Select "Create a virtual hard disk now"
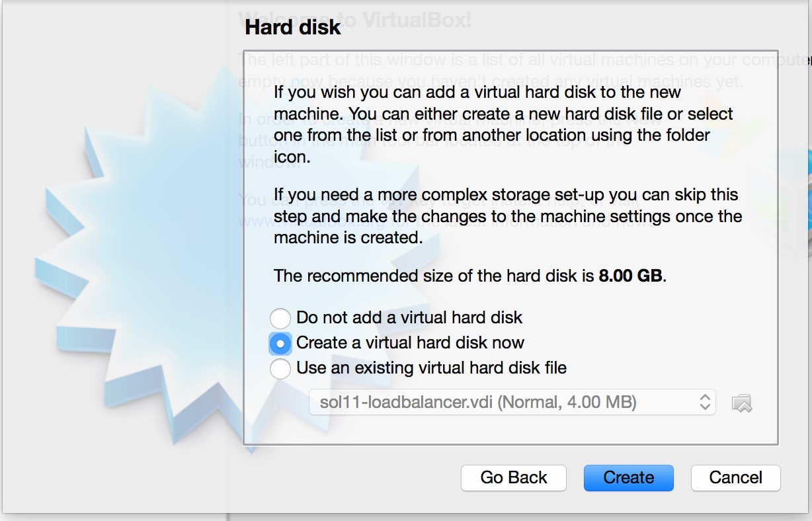The height and width of the screenshot is (521, 812). 280,343
